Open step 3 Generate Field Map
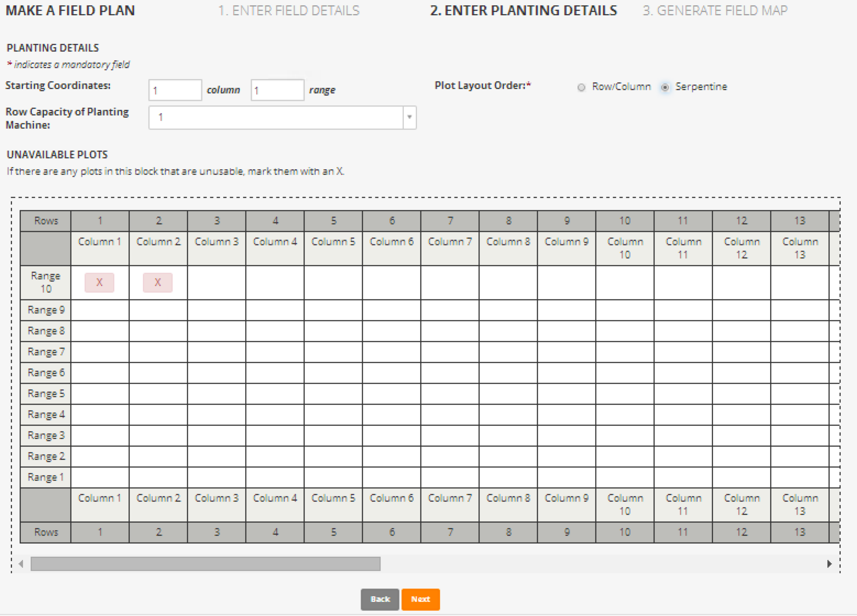This screenshot has width=857, height=616. point(715,10)
